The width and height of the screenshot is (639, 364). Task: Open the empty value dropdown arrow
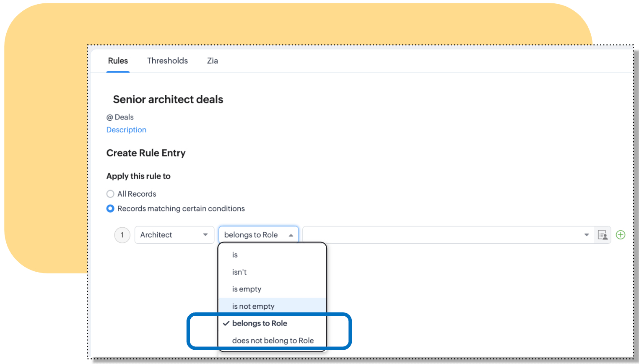(586, 235)
